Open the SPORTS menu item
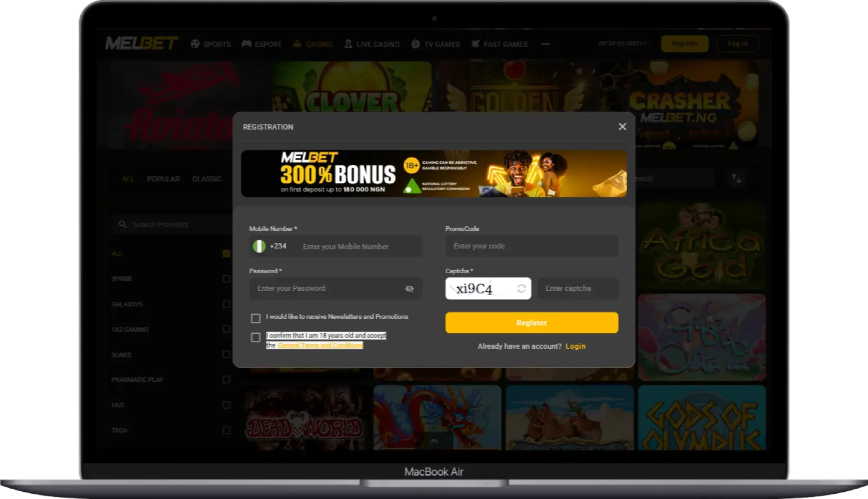This screenshot has height=499, width=868. [210, 44]
